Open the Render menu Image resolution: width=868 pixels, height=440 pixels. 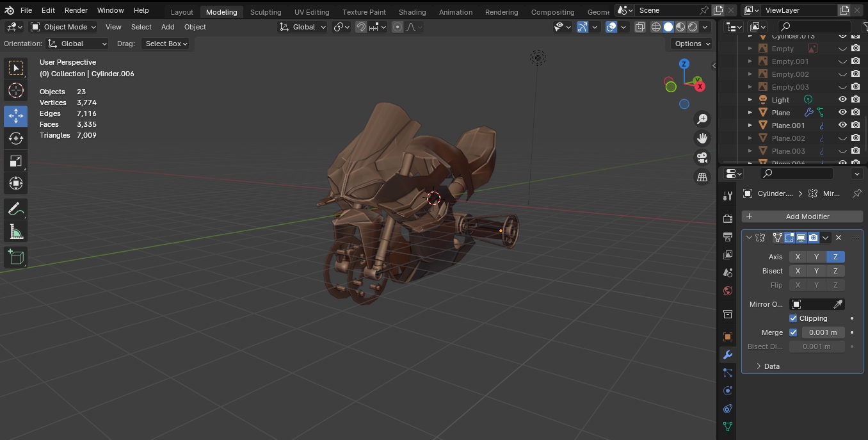tap(76, 10)
